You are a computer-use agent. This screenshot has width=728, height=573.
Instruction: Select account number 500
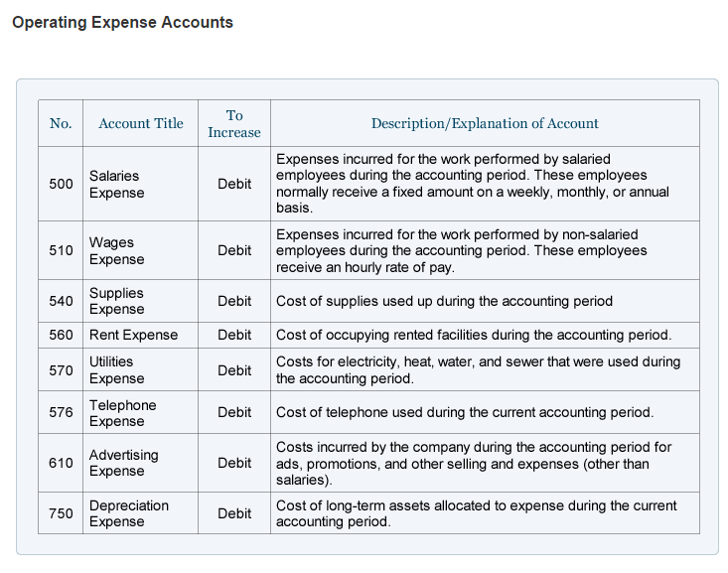pos(61,184)
